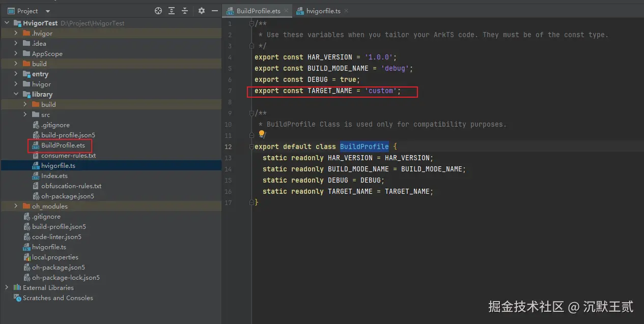Click the folder icon of the AppScope folder
This screenshot has width=644, height=324.
point(26,53)
